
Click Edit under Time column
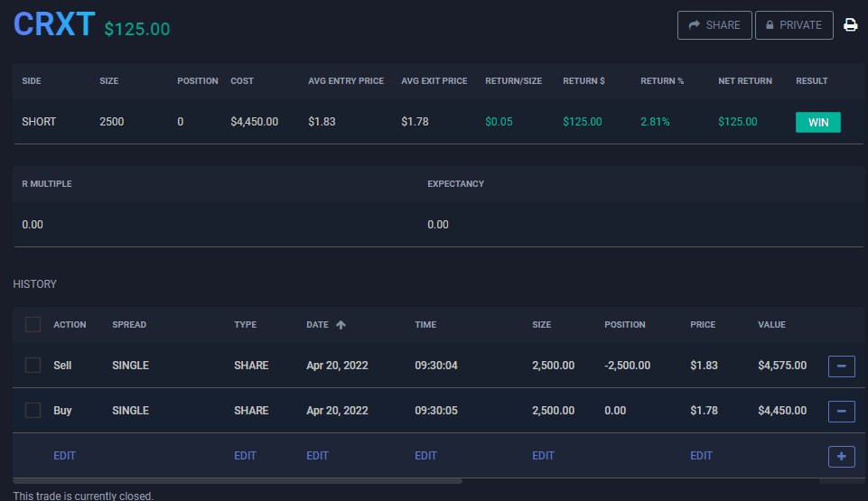click(x=425, y=456)
